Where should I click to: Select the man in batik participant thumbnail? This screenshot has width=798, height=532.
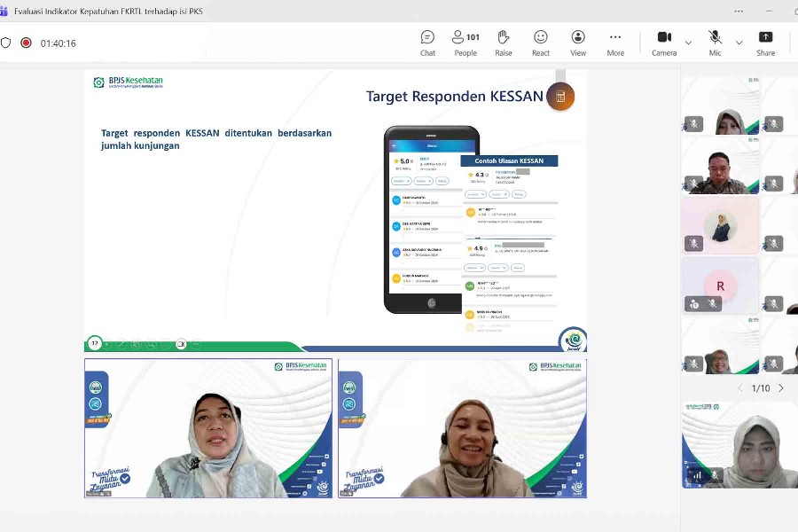pyautogui.click(x=720, y=166)
